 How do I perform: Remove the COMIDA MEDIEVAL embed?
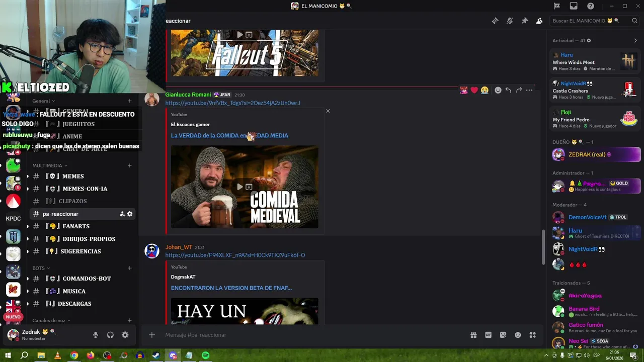pyautogui.click(x=328, y=111)
